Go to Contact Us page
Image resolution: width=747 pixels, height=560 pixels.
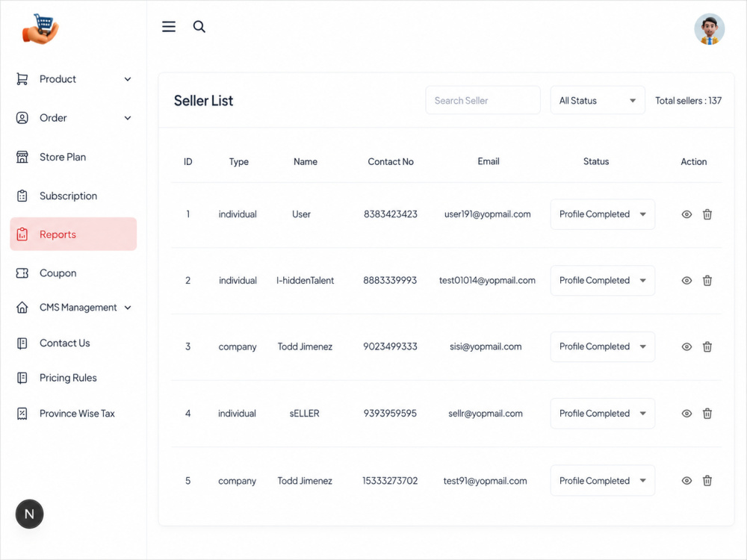click(x=73, y=343)
